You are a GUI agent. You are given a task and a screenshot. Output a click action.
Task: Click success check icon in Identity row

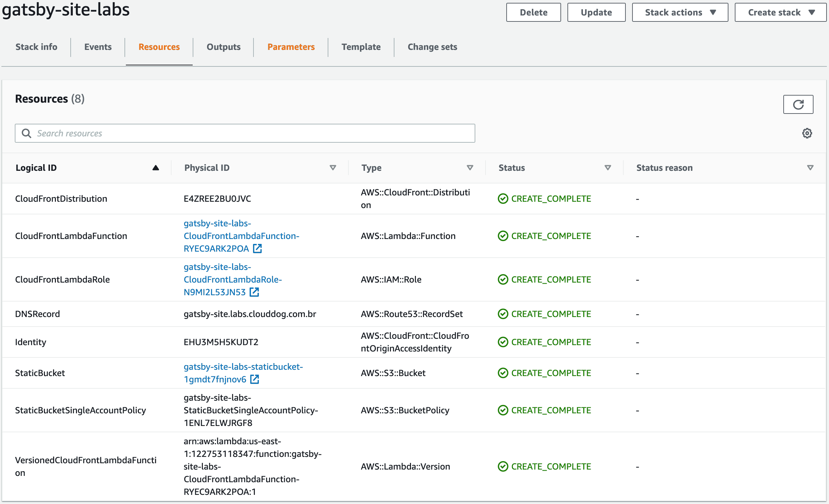(x=503, y=342)
